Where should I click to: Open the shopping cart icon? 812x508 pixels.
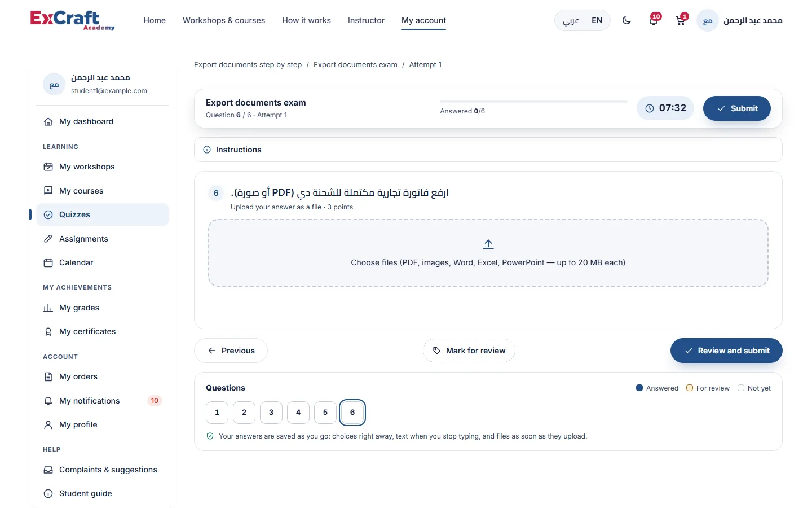pos(681,20)
